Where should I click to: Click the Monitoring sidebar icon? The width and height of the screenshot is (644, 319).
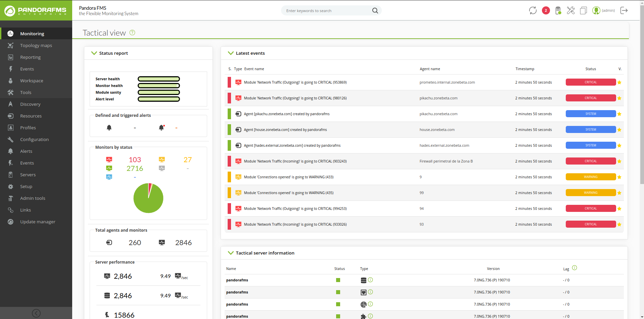click(x=10, y=34)
